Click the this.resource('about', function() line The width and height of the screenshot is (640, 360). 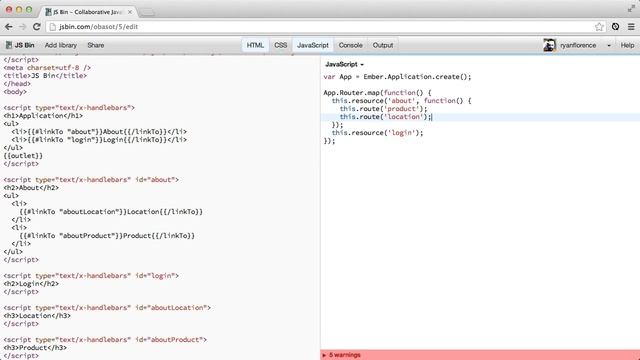[401, 101]
